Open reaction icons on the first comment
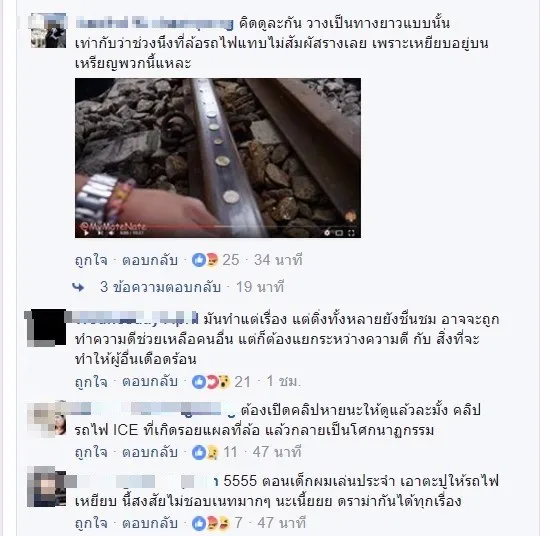Viewport: 550px width, 536px height. pyautogui.click(x=205, y=260)
